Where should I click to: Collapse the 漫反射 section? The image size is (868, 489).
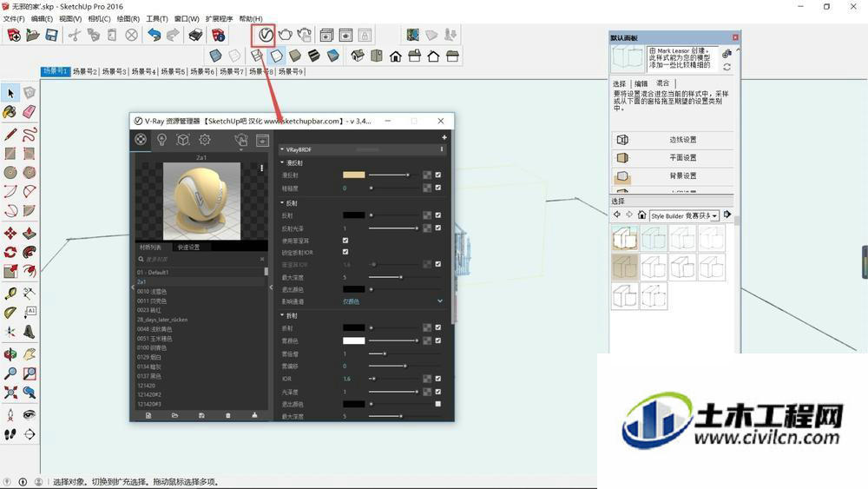click(282, 162)
